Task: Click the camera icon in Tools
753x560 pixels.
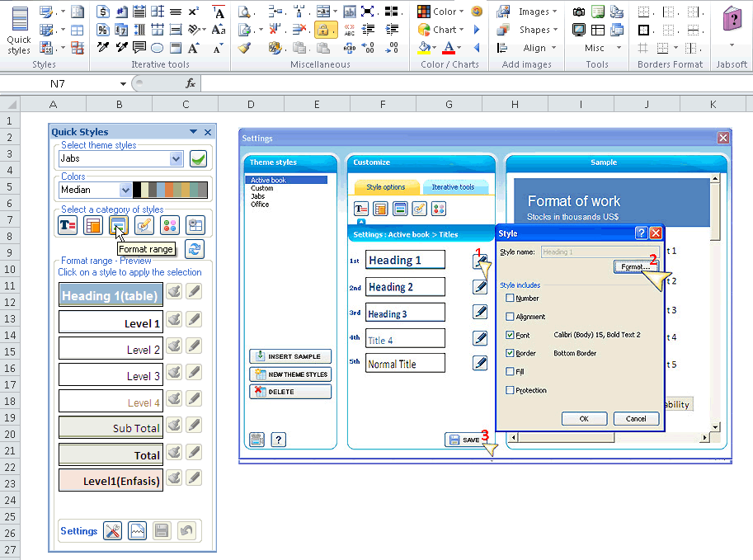Action: point(579,12)
